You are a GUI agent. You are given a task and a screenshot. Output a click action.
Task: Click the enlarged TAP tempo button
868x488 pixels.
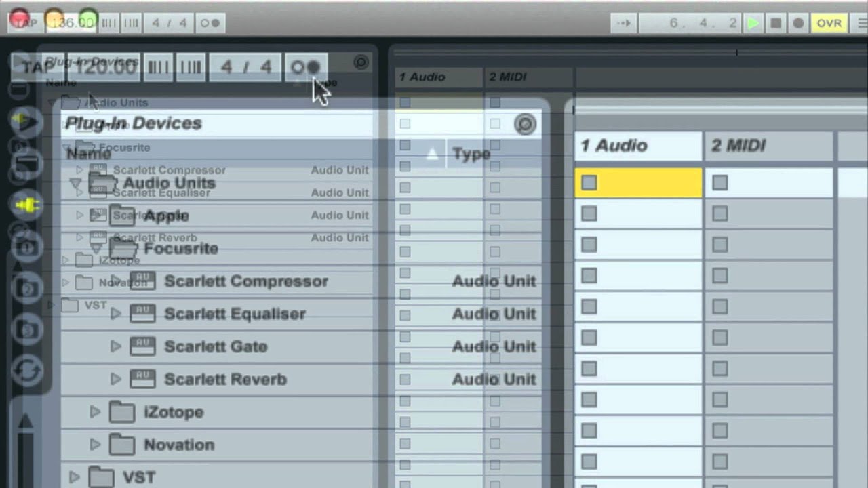[x=38, y=67]
